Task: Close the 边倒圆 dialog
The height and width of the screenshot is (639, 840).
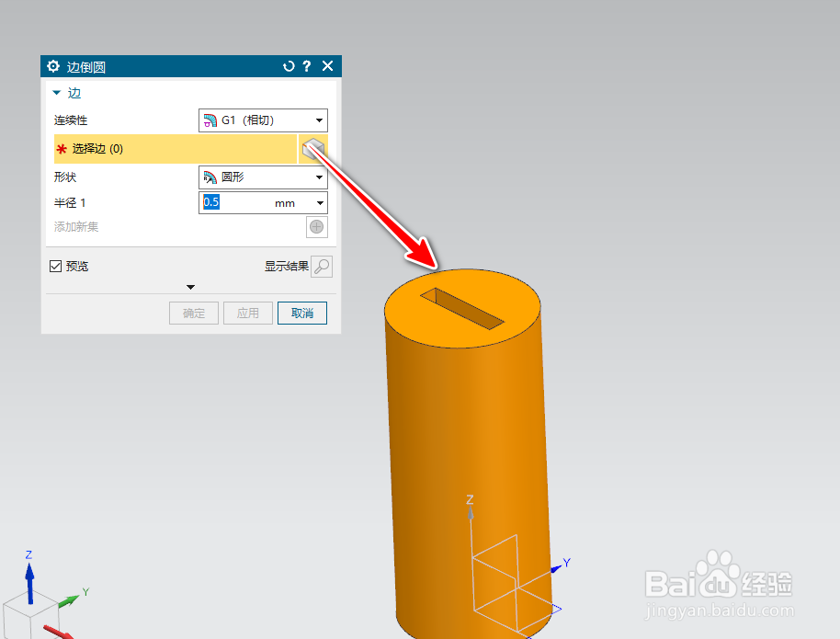Action: tap(327, 66)
